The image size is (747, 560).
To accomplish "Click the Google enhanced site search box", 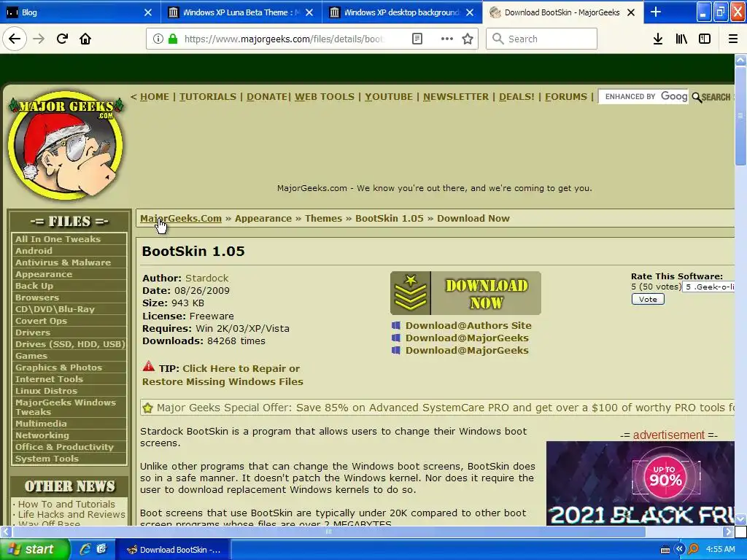I will pos(643,97).
